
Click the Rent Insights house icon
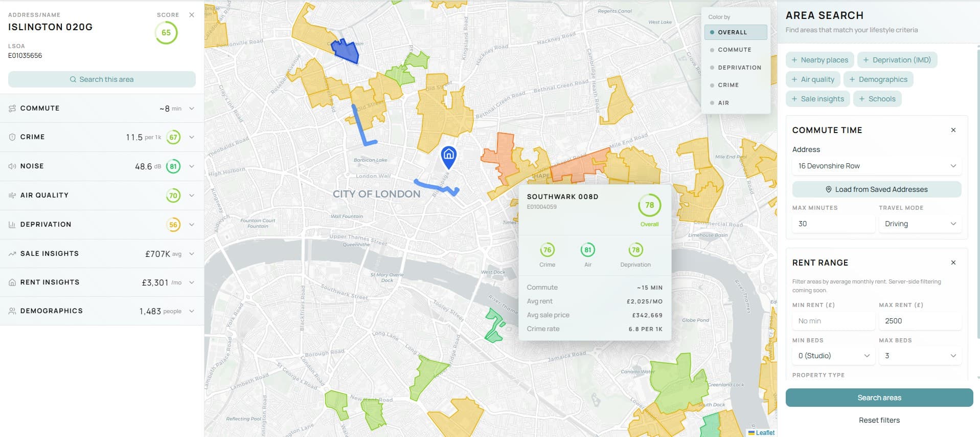[x=12, y=282]
